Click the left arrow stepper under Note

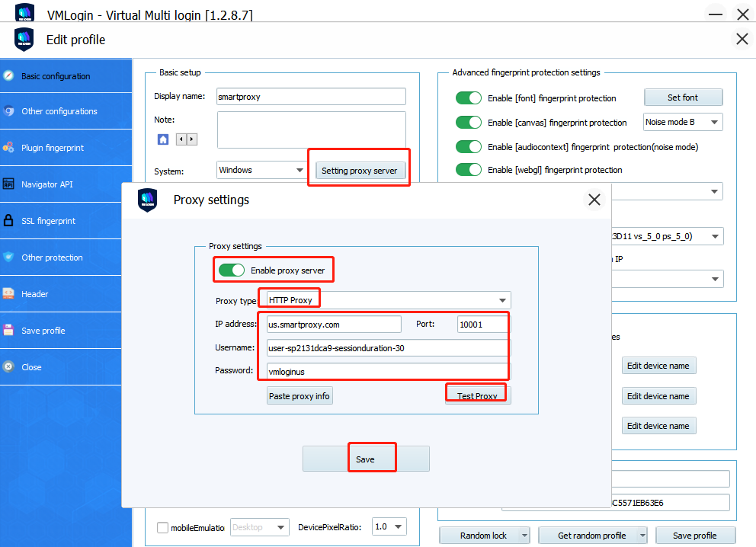181,139
